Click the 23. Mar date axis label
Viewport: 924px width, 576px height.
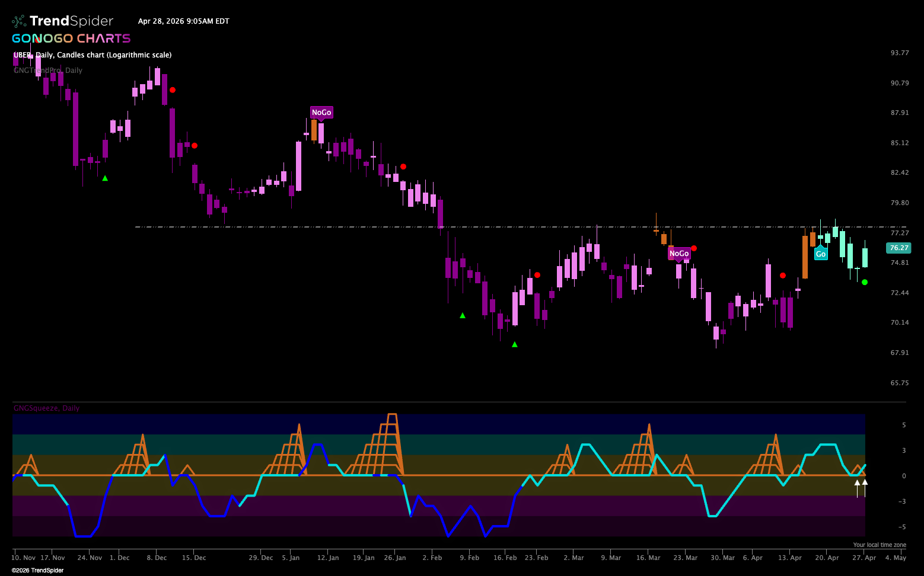(686, 558)
